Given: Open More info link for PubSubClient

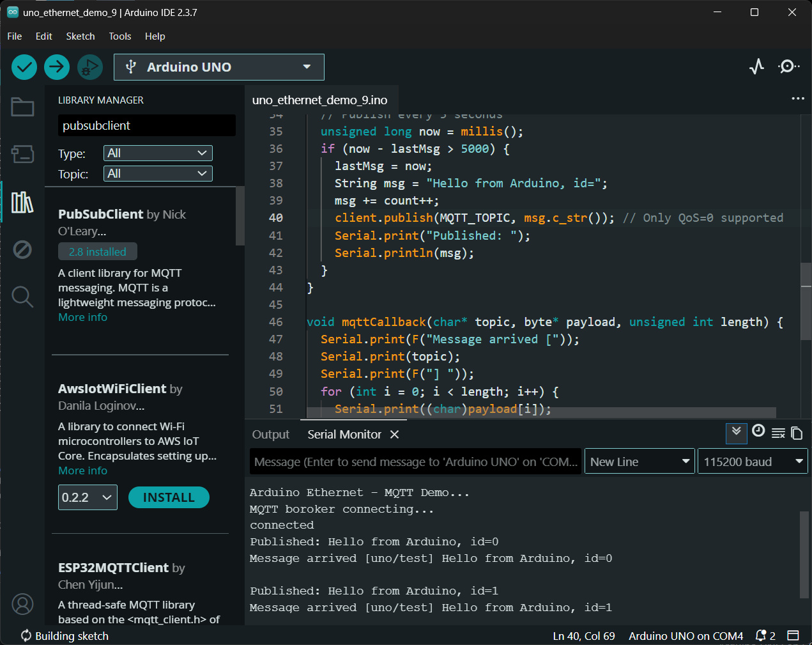Looking at the screenshot, I should (82, 317).
